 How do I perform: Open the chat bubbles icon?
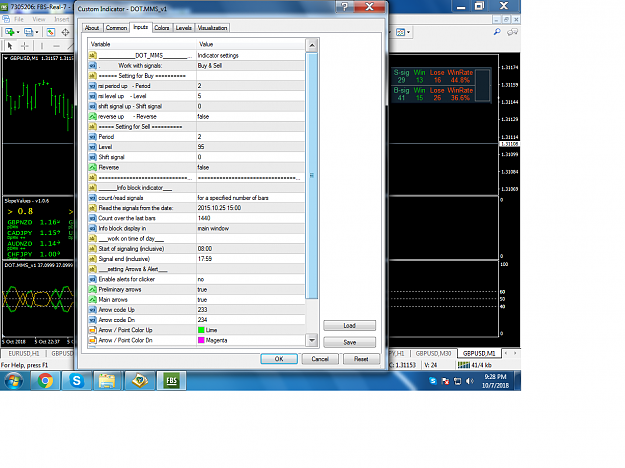tap(512, 32)
